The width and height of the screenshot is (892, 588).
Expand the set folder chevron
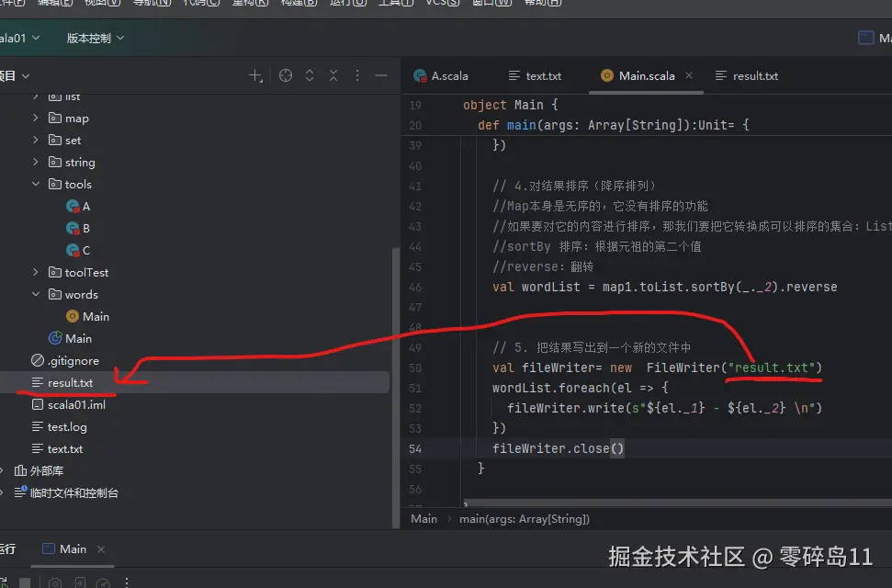pyautogui.click(x=35, y=140)
